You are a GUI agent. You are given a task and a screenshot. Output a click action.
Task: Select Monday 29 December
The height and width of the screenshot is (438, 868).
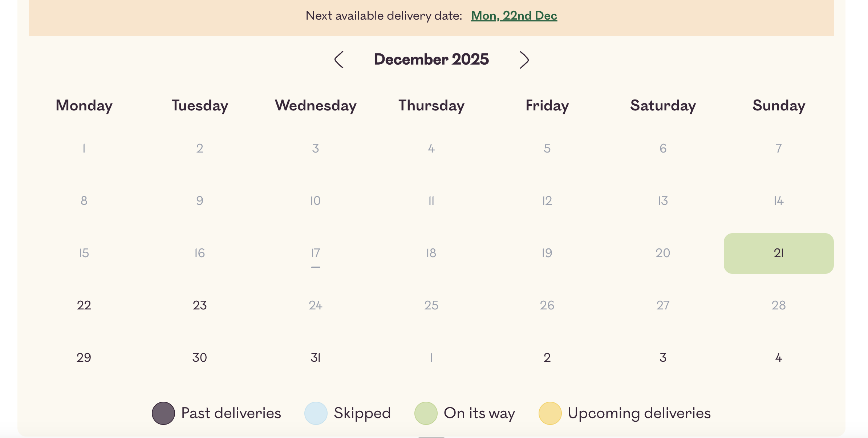click(x=84, y=357)
